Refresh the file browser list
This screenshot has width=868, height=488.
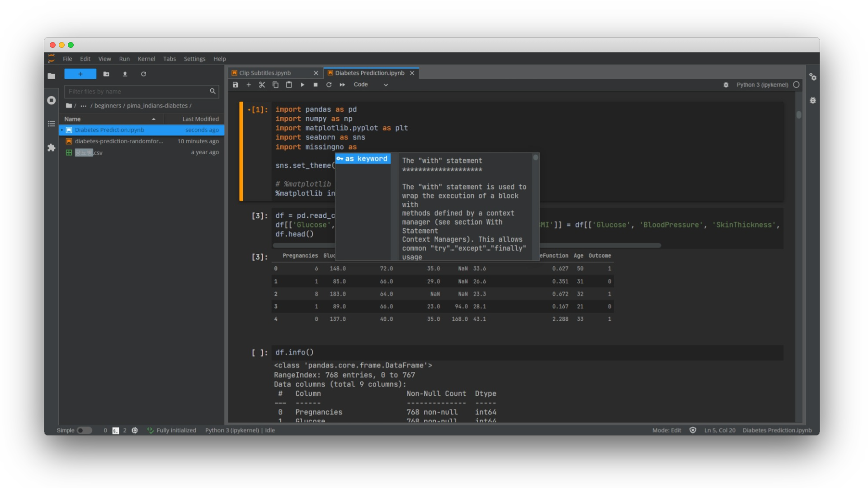coord(143,74)
